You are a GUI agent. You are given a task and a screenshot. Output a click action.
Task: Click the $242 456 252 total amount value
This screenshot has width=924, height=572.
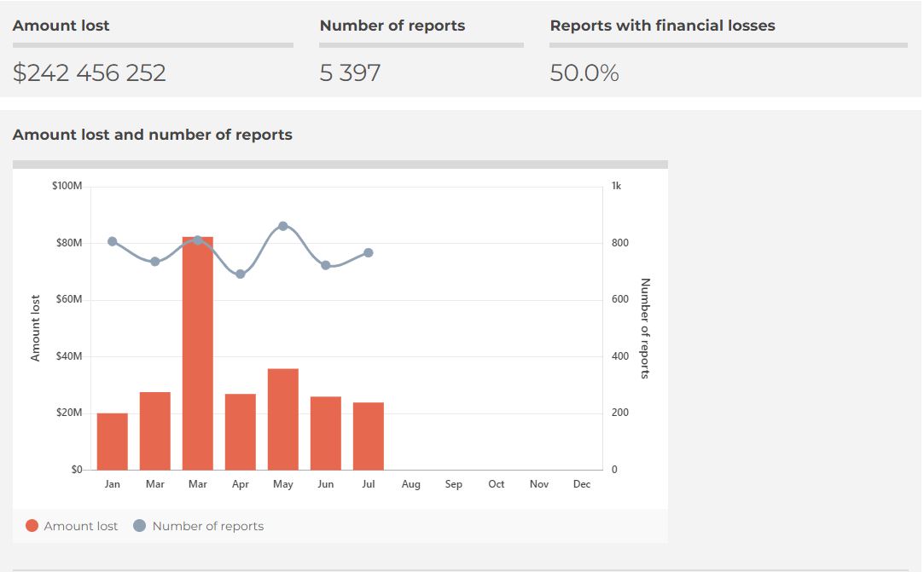[x=90, y=73]
